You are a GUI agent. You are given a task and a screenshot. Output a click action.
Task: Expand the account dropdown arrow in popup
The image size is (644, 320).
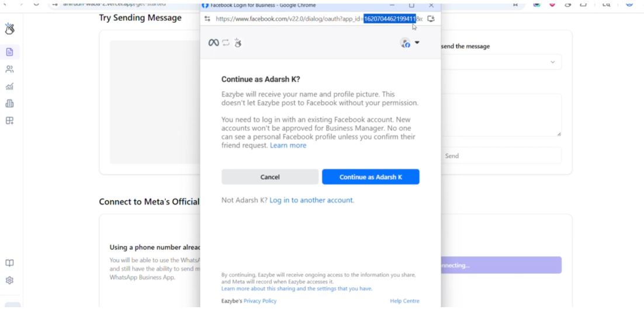pyautogui.click(x=417, y=43)
